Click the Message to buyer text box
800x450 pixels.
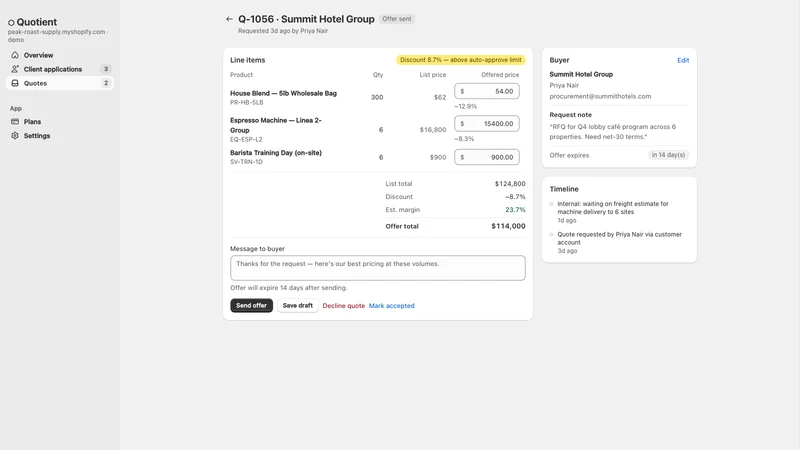pos(378,268)
